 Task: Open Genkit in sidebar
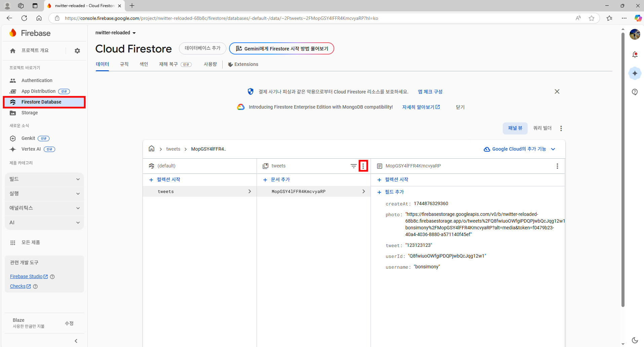click(28, 138)
